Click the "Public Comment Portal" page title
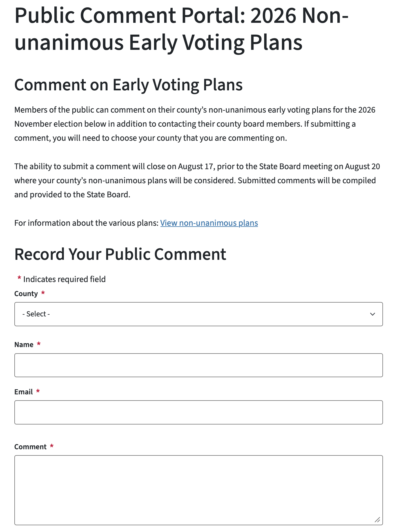 pos(182,29)
